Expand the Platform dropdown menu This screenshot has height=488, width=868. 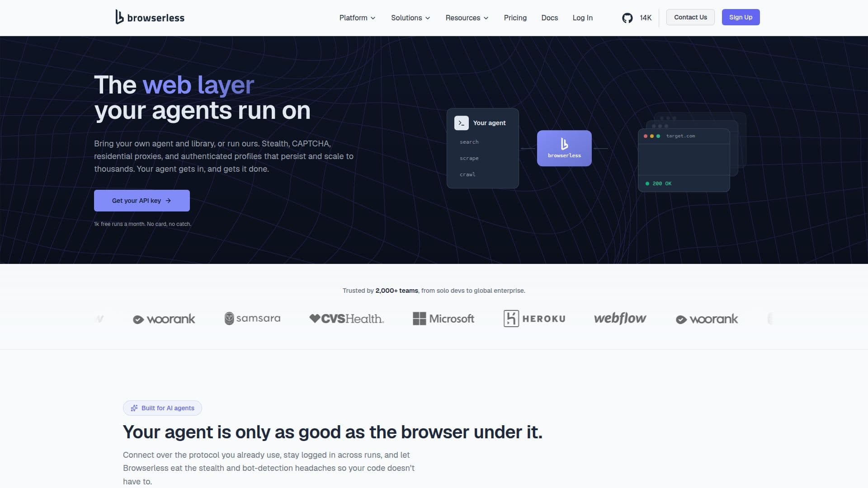click(357, 18)
